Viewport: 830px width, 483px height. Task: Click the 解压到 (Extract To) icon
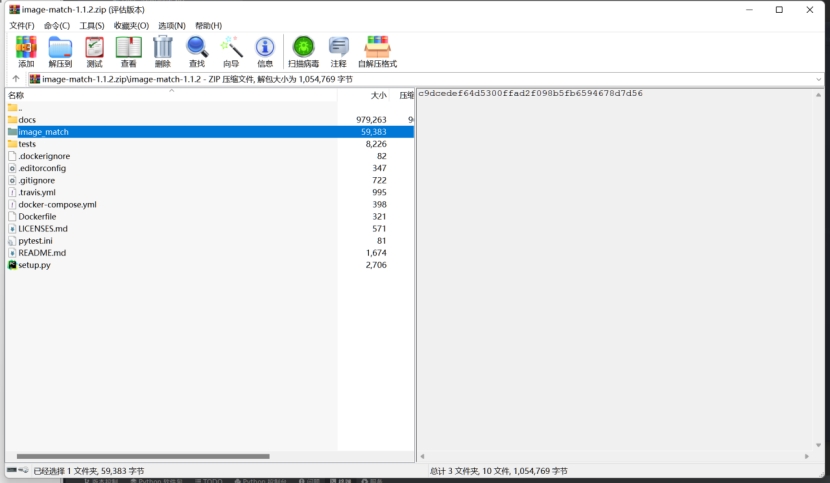click(x=60, y=50)
